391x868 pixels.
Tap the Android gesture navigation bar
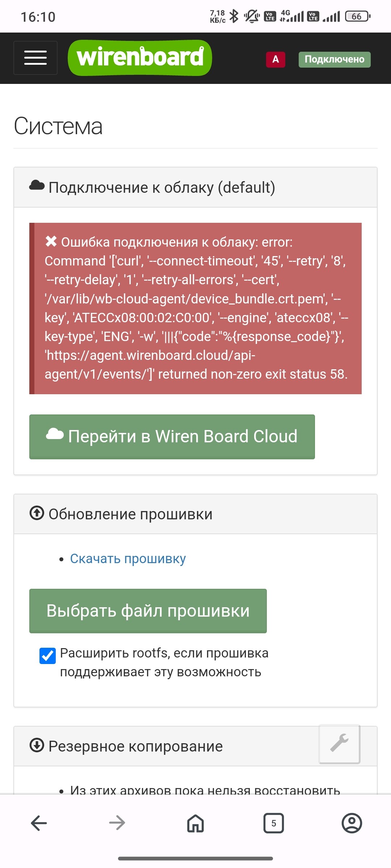tap(195, 858)
